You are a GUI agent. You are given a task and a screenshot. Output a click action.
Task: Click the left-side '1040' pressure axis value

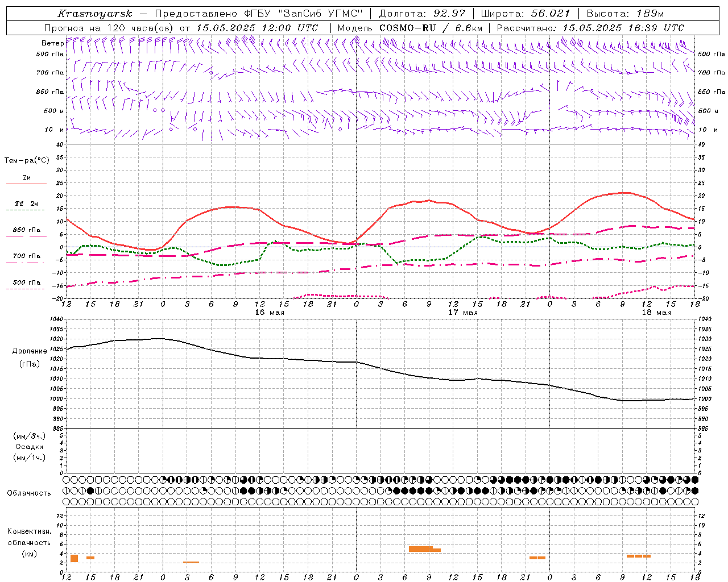point(57,319)
